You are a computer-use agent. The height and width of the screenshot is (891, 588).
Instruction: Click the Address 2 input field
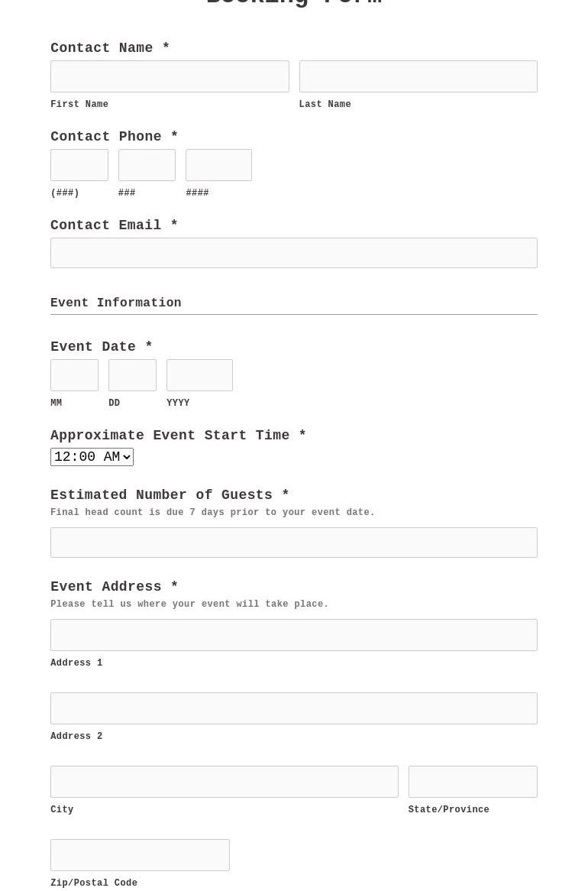pos(294,708)
